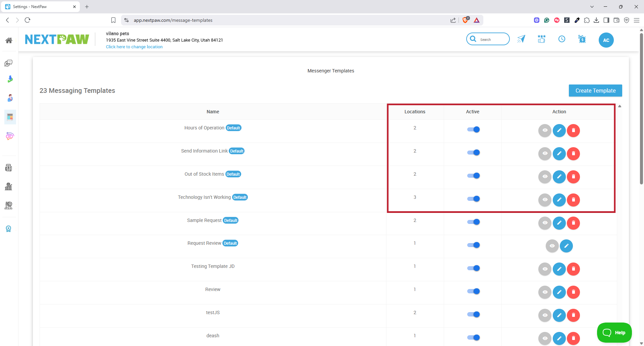Click the Search input field
This screenshot has height=346, width=644.
click(488, 39)
